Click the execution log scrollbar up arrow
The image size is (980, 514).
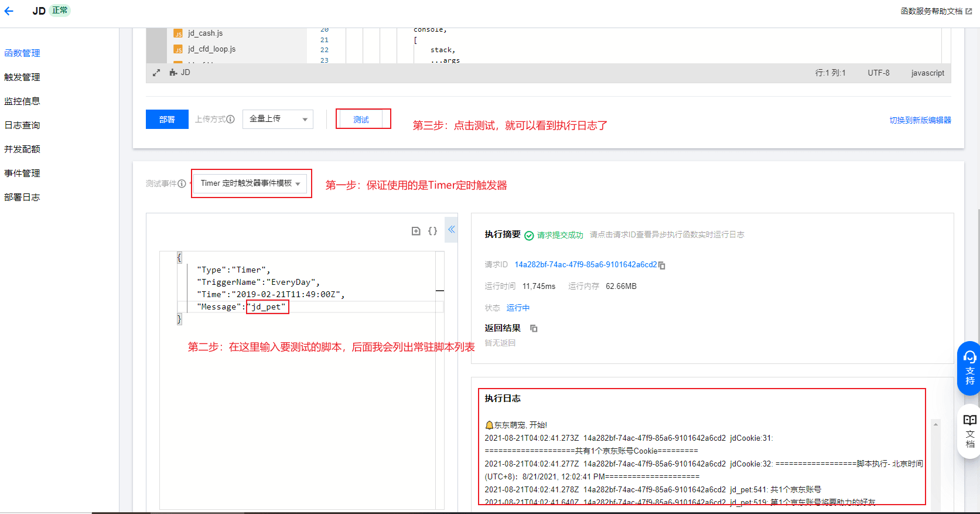(x=935, y=424)
